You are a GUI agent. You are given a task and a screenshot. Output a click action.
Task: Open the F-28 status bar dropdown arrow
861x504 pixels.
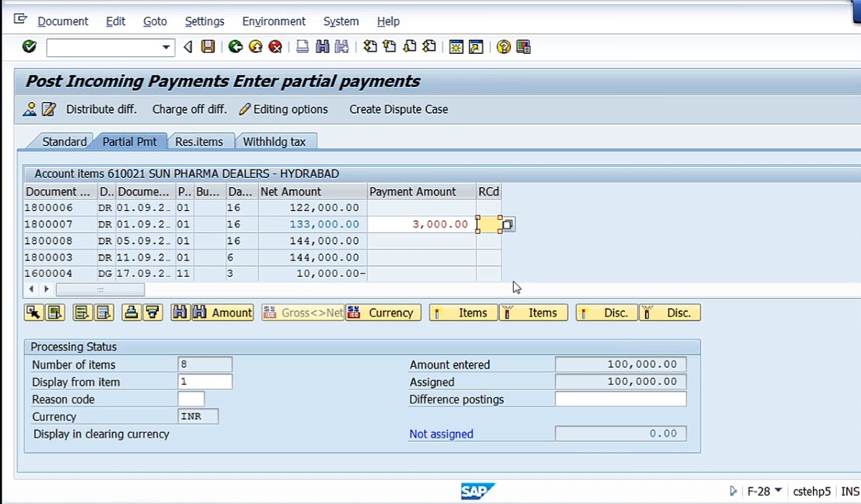pyautogui.click(x=778, y=490)
